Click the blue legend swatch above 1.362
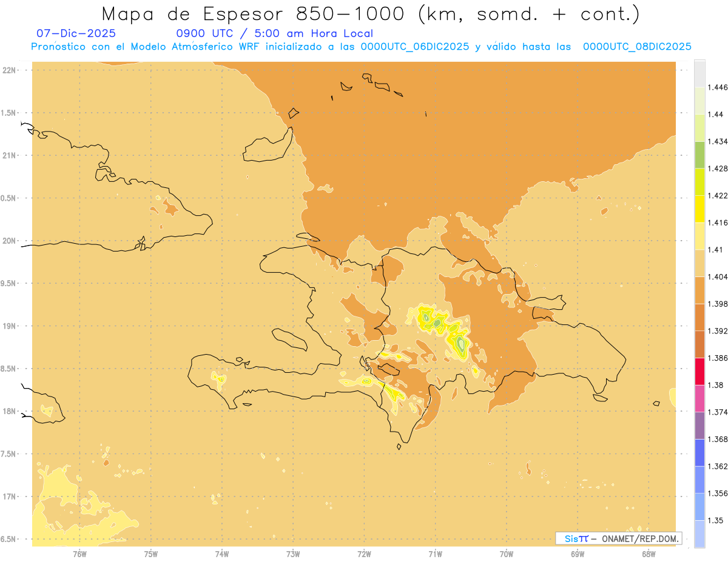Image resolution: width=728 pixels, height=562 pixels. click(x=699, y=453)
